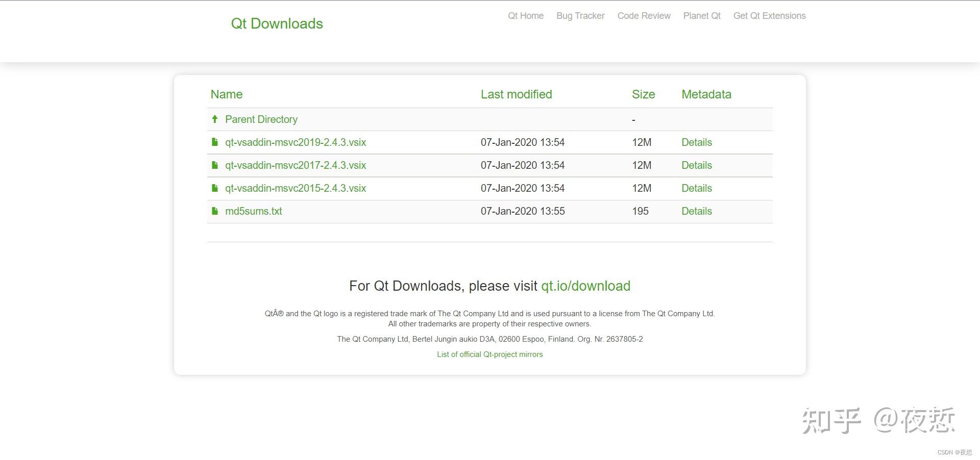Open Bug Tracker navigation link
Screen dimensions: 980x460
[580, 16]
